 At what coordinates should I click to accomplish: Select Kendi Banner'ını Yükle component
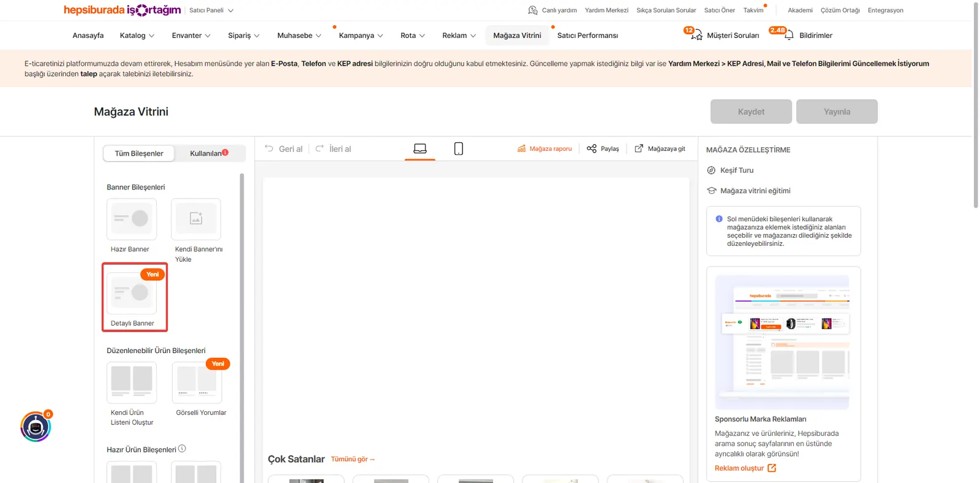[x=196, y=219]
